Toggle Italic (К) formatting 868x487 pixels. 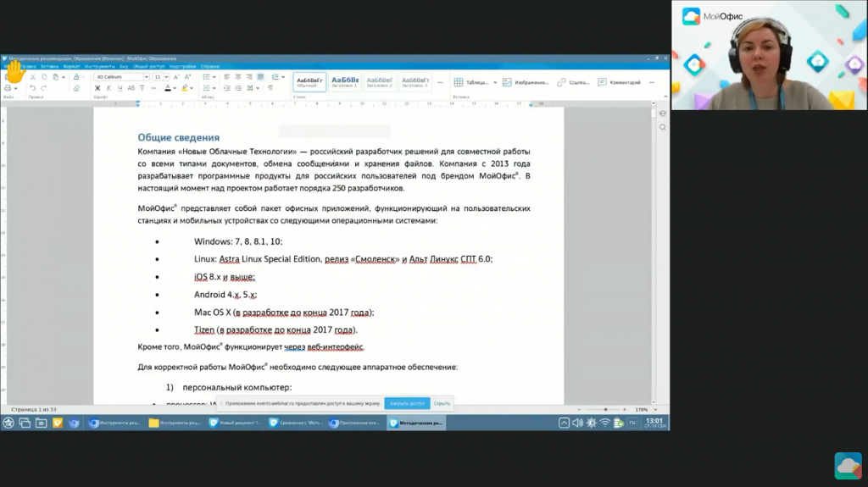108,88
